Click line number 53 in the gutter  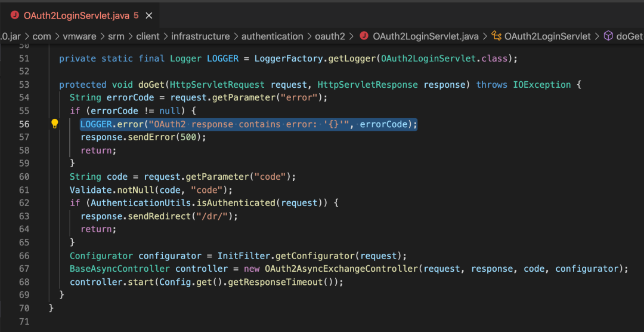24,85
